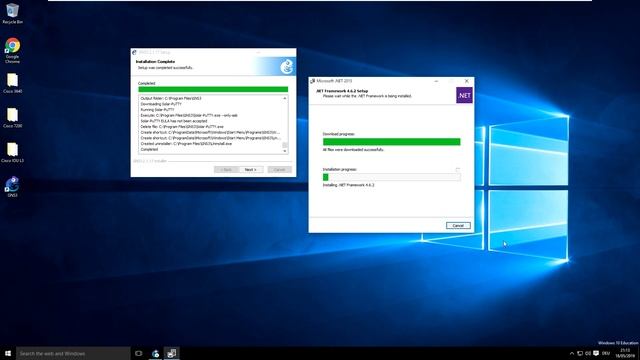Viewport: 640px width, 360px height.
Task: Select the .NET setup taskbar icon
Action: pos(172,353)
